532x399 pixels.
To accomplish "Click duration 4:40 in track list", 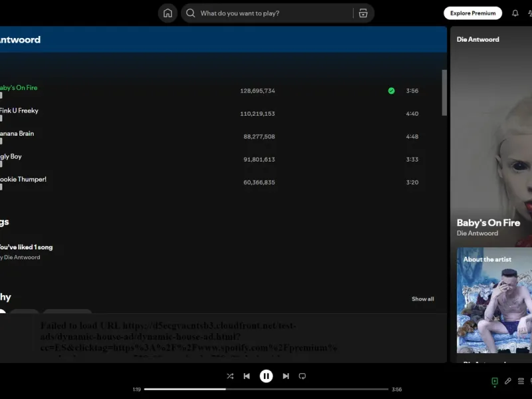I will (412, 114).
